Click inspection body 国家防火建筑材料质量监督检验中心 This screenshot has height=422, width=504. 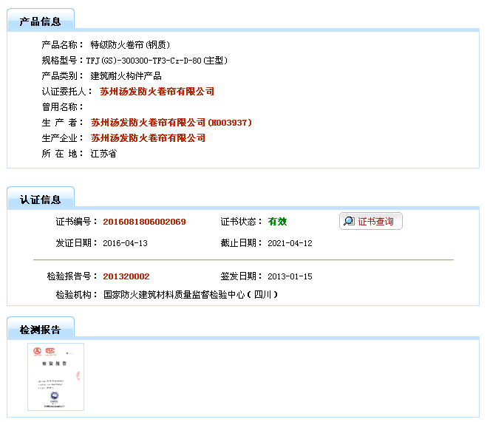[190, 294]
